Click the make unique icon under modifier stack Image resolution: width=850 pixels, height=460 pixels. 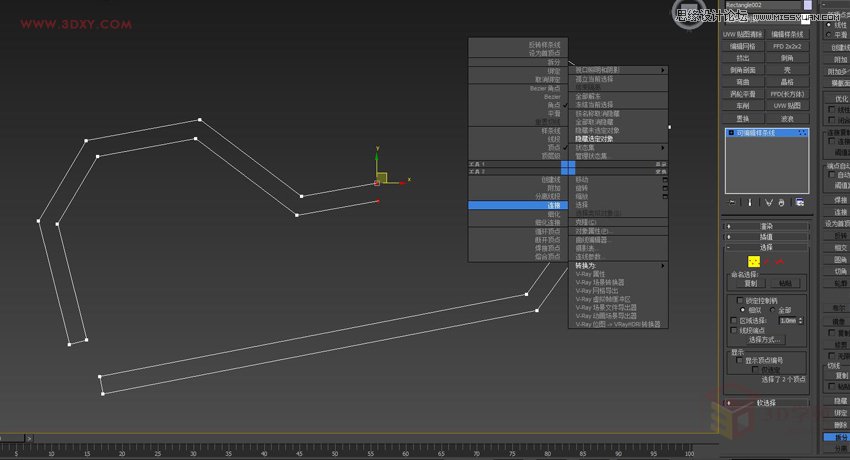click(766, 202)
